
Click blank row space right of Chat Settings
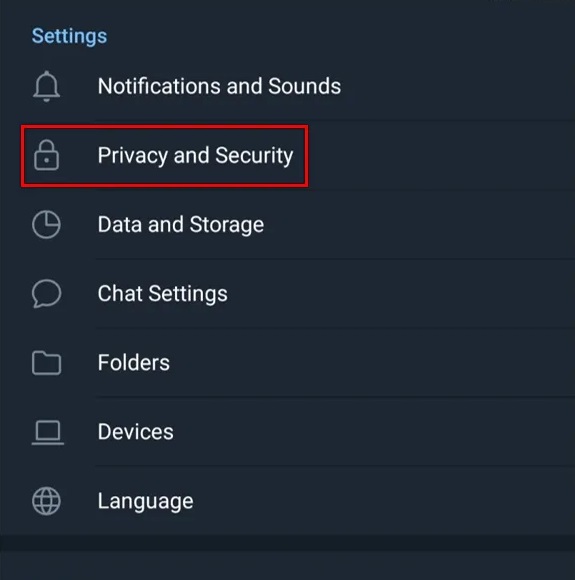[401, 294]
